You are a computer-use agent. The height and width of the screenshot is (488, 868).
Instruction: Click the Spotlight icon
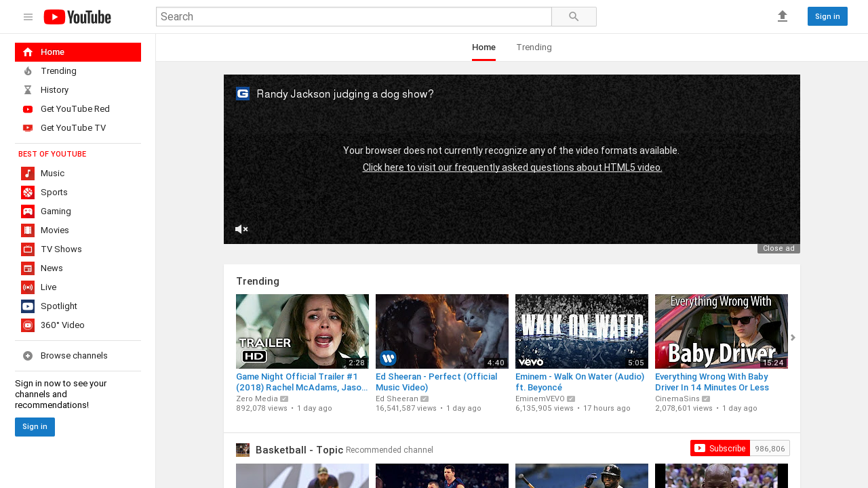[x=28, y=306]
